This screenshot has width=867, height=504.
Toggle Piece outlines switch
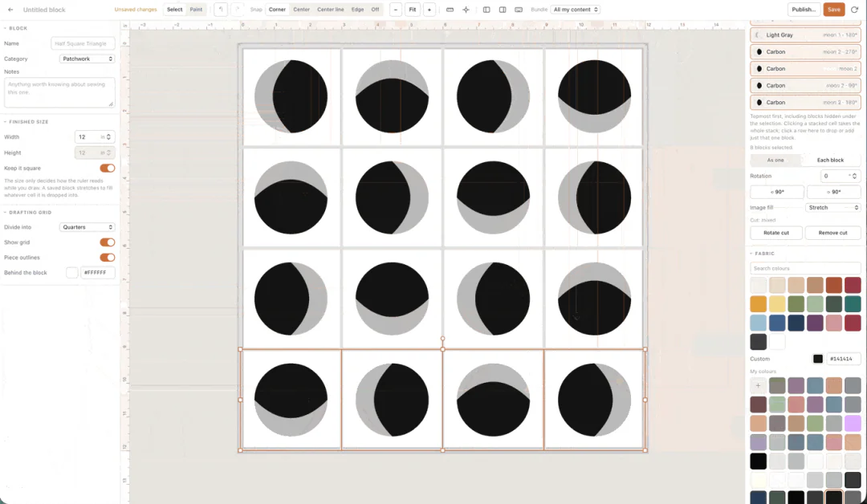coord(108,258)
